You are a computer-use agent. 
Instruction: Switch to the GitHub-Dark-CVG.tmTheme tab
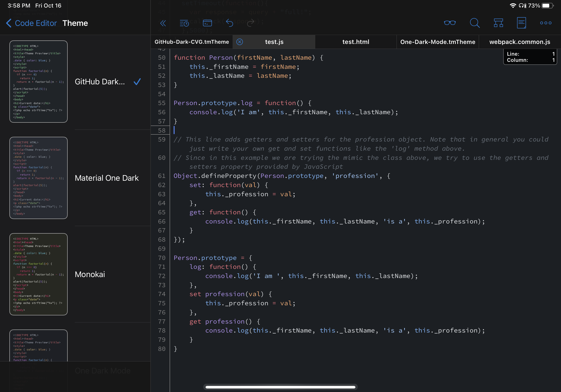point(192,42)
